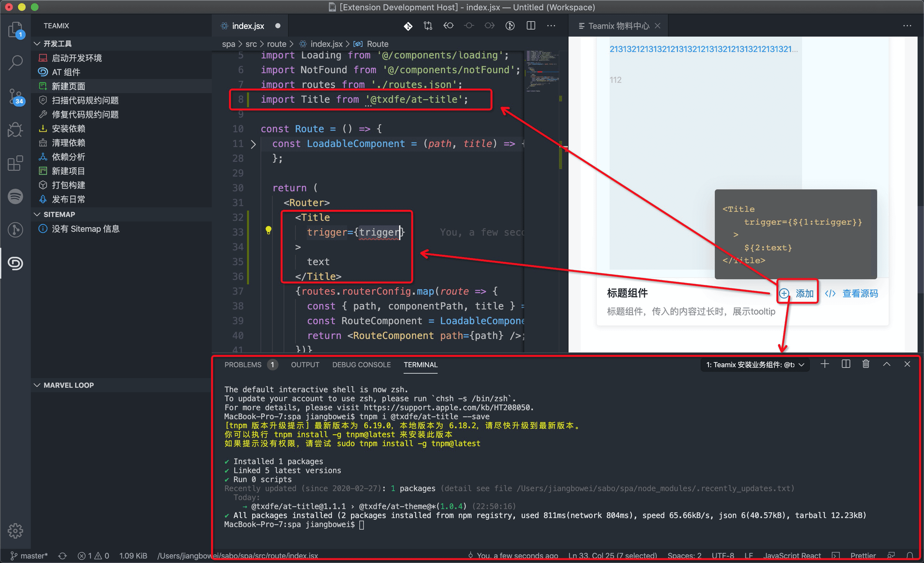Screen dimensions: 924x563
Task: Open the GitLens-style clock icon in activity bar
Action: 15,230
